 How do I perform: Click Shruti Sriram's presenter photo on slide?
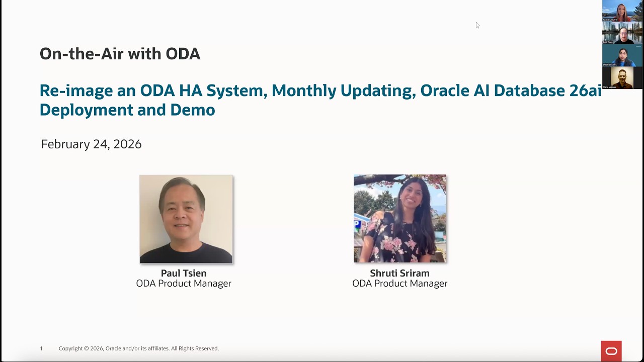(x=400, y=218)
